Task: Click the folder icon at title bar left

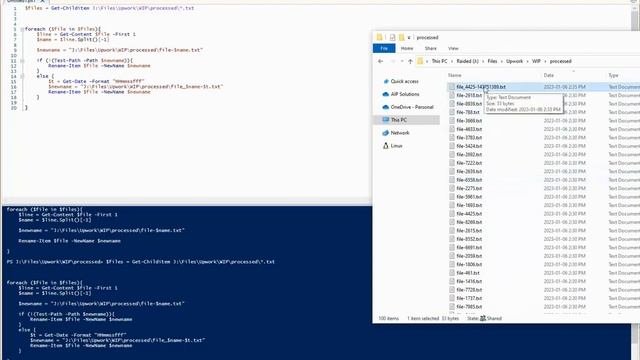Action: coord(379,38)
